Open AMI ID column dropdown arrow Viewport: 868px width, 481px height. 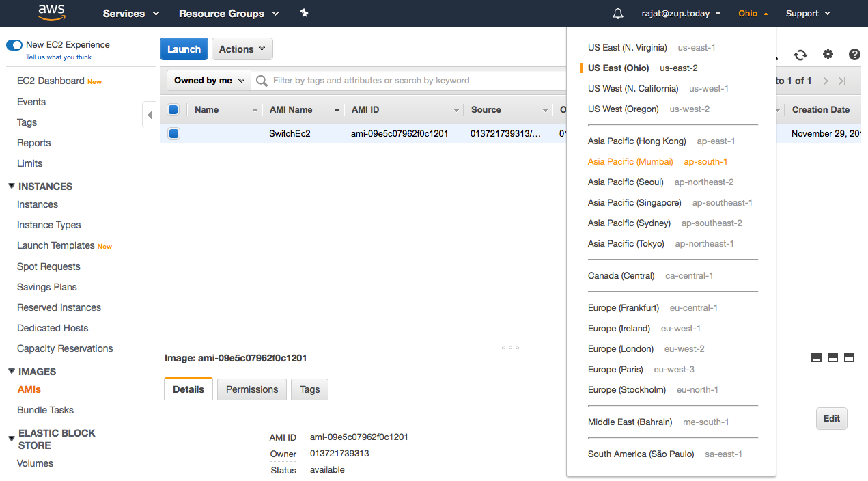456,110
